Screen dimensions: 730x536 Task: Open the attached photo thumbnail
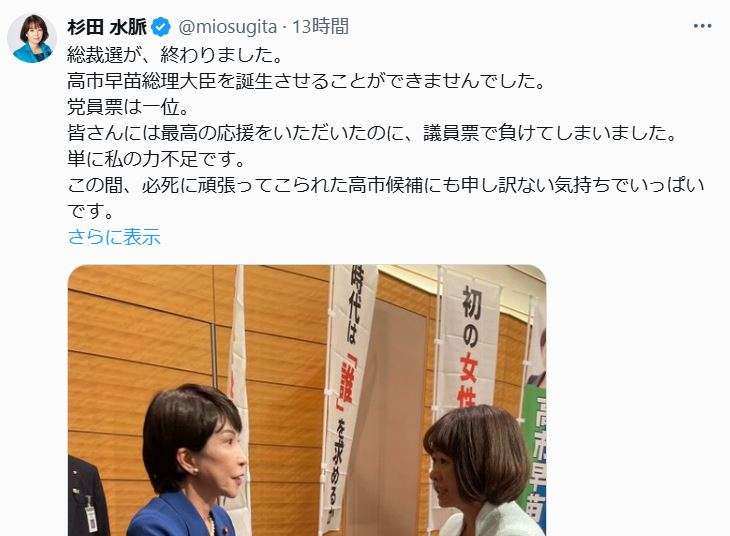point(307,400)
